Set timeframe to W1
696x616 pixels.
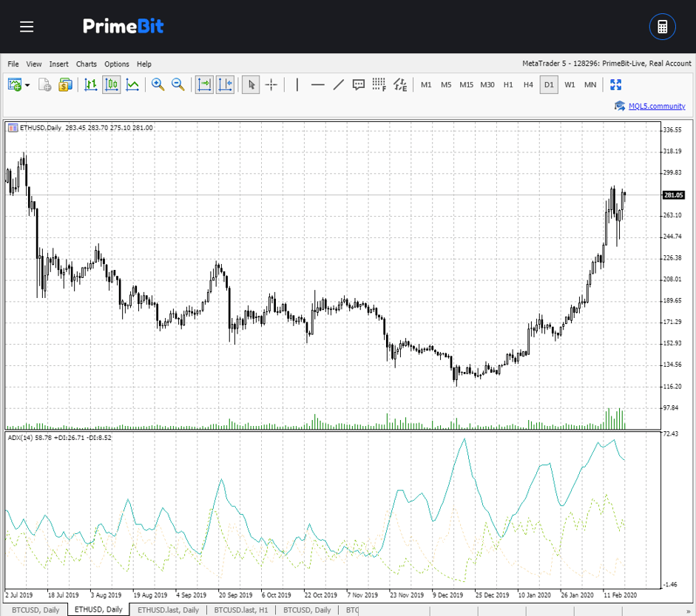tap(570, 84)
